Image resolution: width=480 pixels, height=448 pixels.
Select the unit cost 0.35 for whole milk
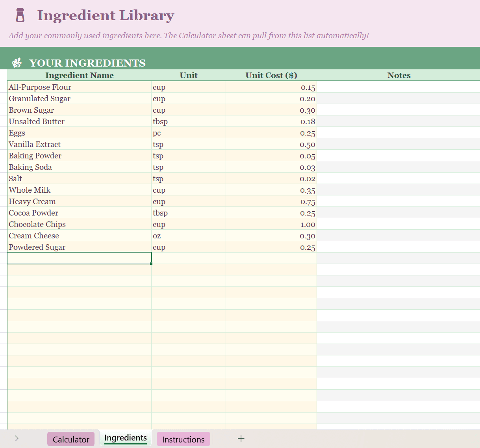click(x=271, y=190)
